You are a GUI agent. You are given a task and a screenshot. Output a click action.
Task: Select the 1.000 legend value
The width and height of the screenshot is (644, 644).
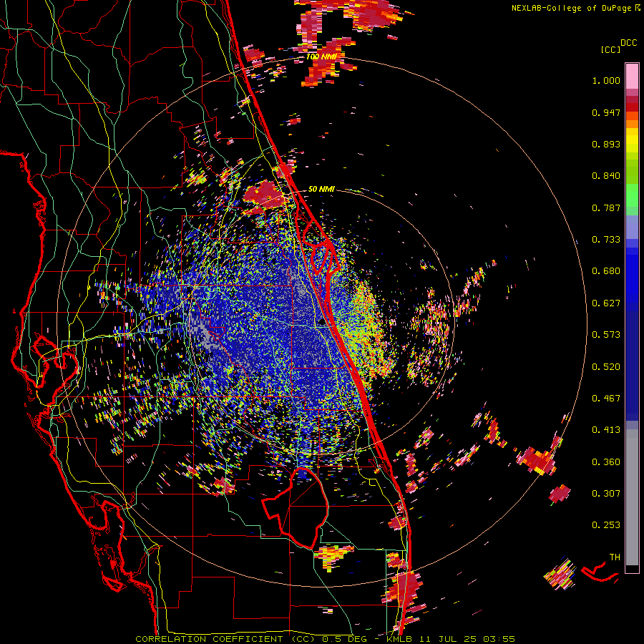tap(606, 80)
